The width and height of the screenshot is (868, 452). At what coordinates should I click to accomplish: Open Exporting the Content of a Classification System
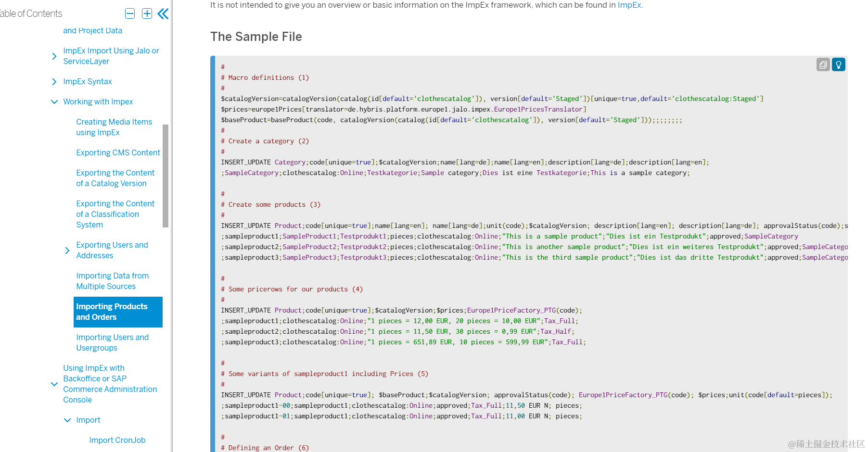(115, 214)
